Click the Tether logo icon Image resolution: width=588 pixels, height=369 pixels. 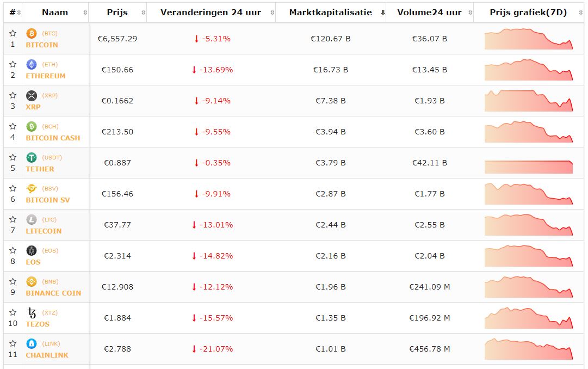pyautogui.click(x=32, y=158)
